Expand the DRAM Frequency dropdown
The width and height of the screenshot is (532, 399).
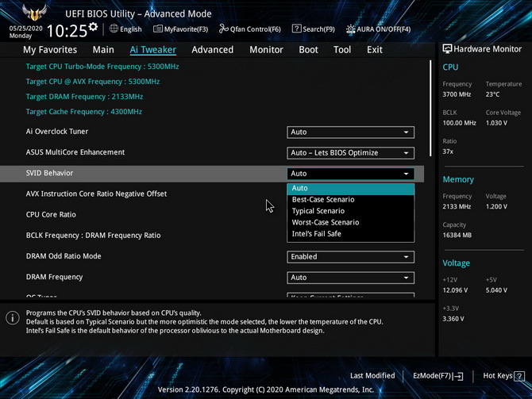(350, 278)
